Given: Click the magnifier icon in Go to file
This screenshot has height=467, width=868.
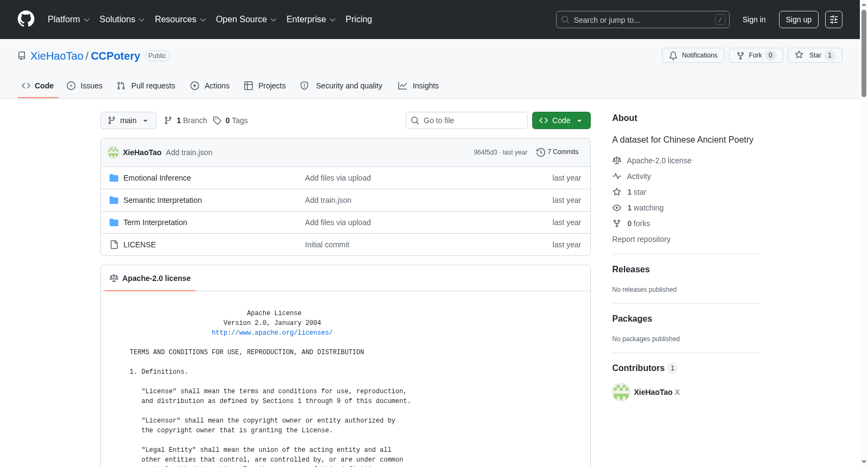Looking at the screenshot, I should click(415, 120).
